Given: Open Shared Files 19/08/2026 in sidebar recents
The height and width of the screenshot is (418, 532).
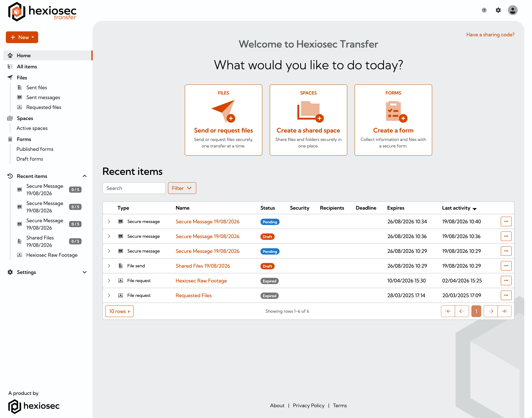Looking at the screenshot, I should point(40,241).
